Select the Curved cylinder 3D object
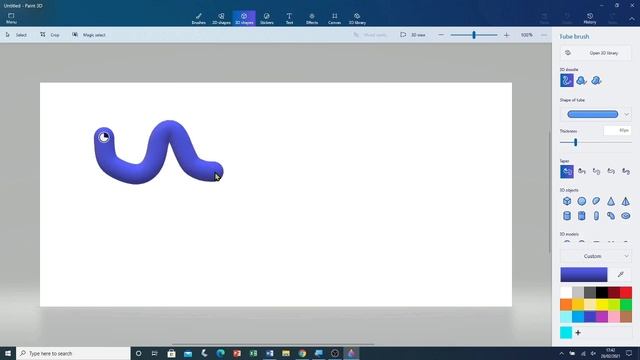The image size is (640, 360). tap(611, 216)
